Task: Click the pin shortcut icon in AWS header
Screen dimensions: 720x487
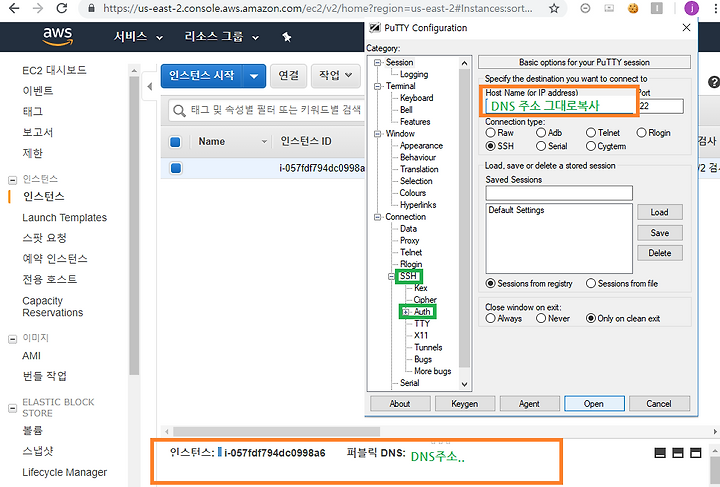Action: (287, 37)
